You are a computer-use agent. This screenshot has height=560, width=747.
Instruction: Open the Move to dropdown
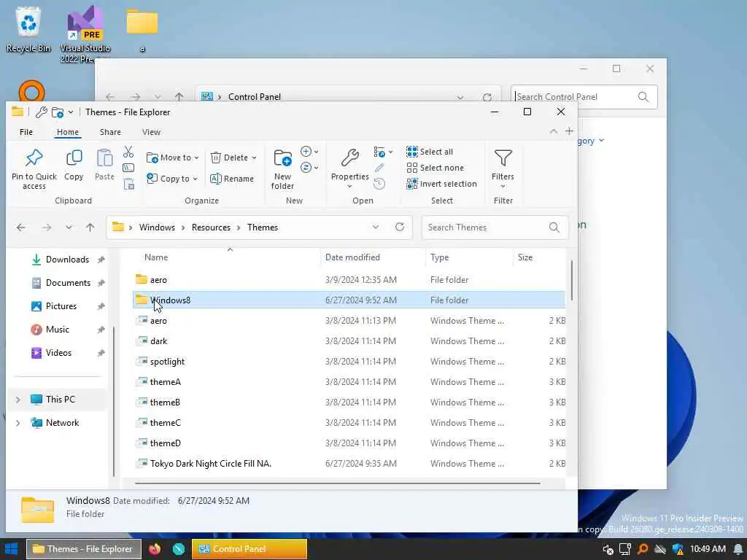172,157
